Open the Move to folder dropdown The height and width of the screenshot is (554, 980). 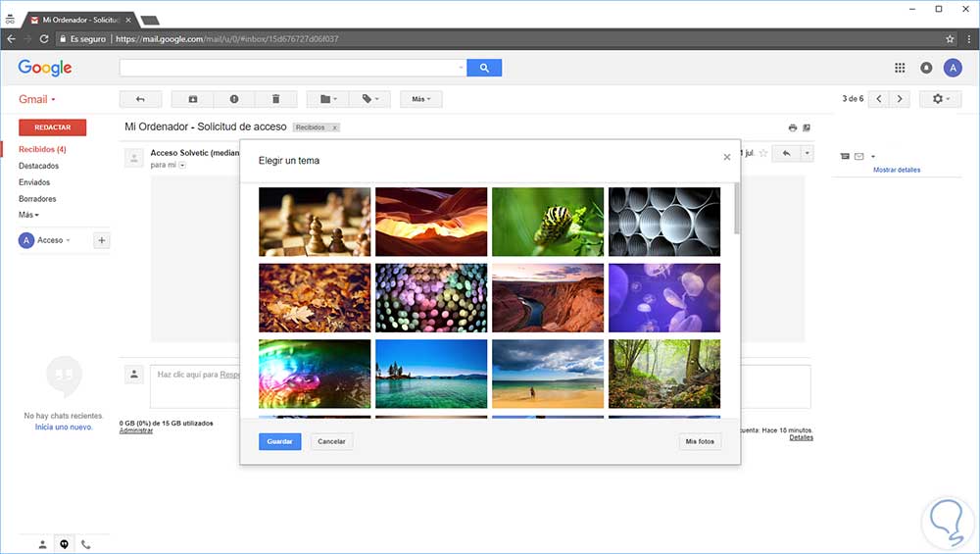(x=327, y=99)
